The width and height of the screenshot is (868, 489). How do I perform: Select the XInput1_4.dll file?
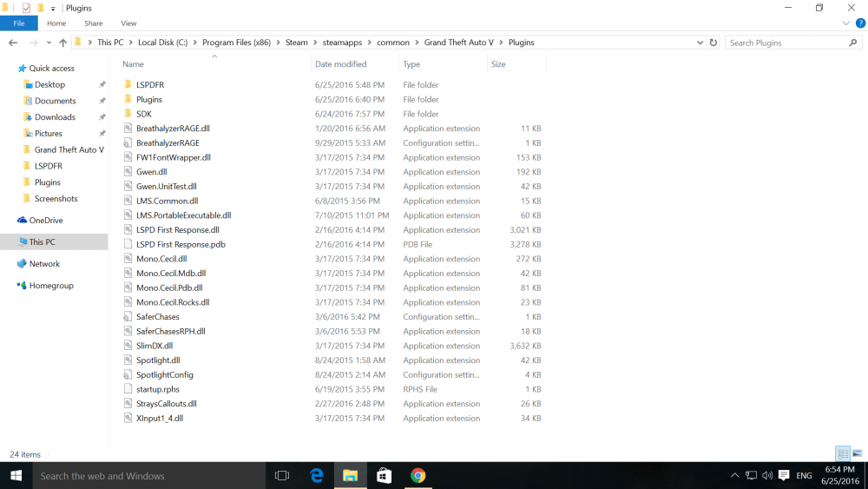[160, 418]
